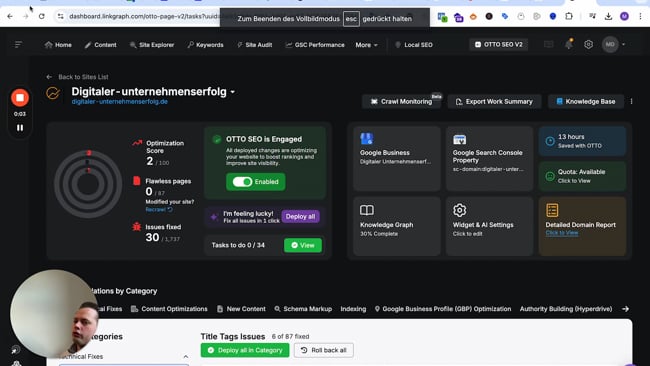
Task: Expand the Digitaler-unternehmenserfolg site dropdown
Action: tap(233, 92)
